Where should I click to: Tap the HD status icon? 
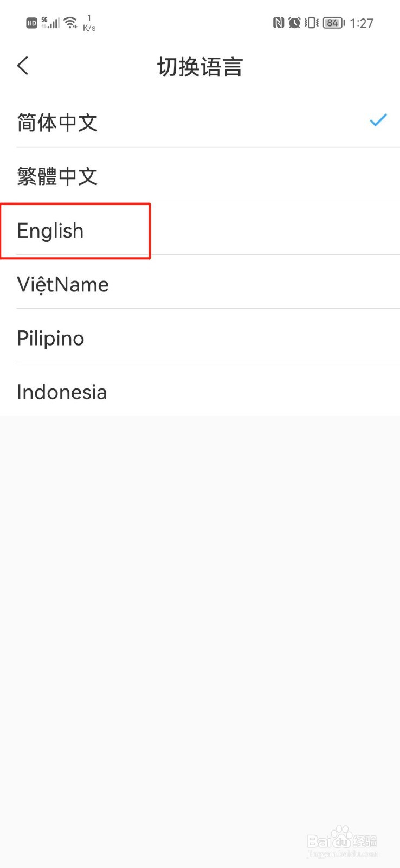coord(31,23)
